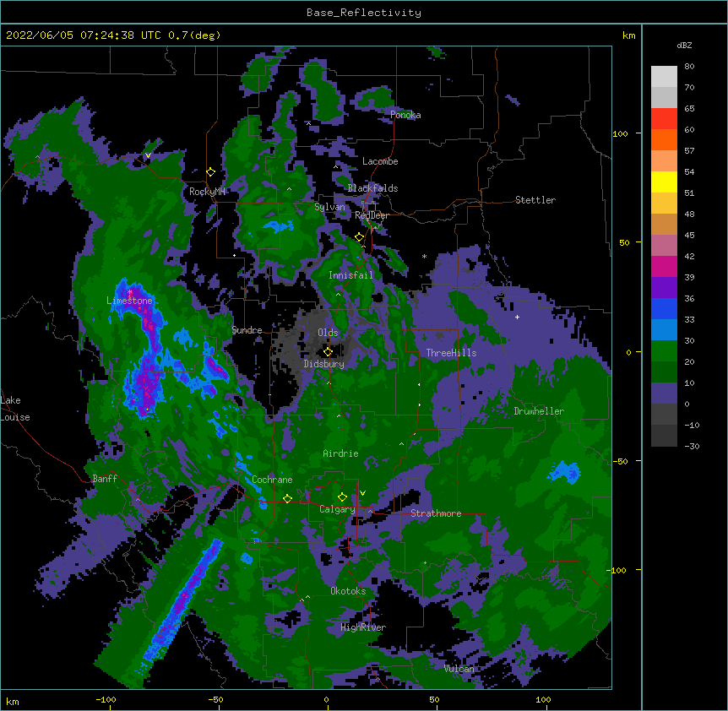728x711 pixels.
Task: Click the -50 tick label on right axis
Action: (x=620, y=461)
